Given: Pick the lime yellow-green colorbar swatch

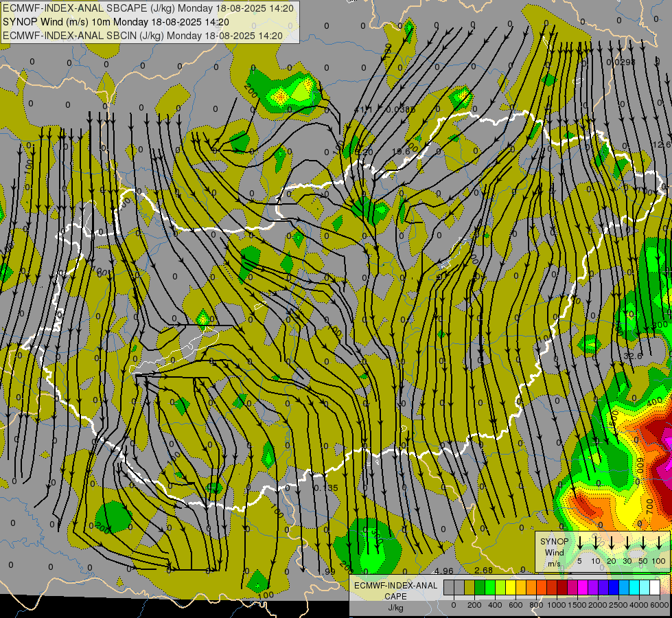Looking at the screenshot, I should [x=500, y=588].
